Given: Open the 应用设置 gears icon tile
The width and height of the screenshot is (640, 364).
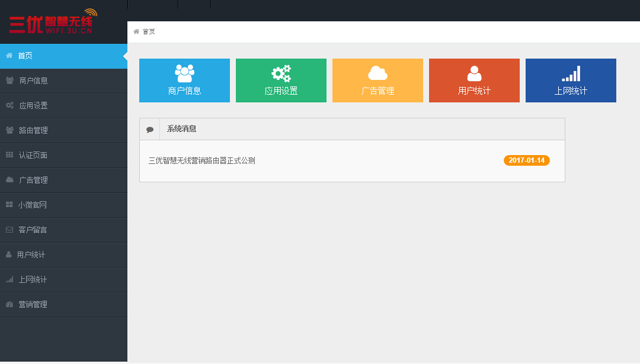Looking at the screenshot, I should [281, 80].
